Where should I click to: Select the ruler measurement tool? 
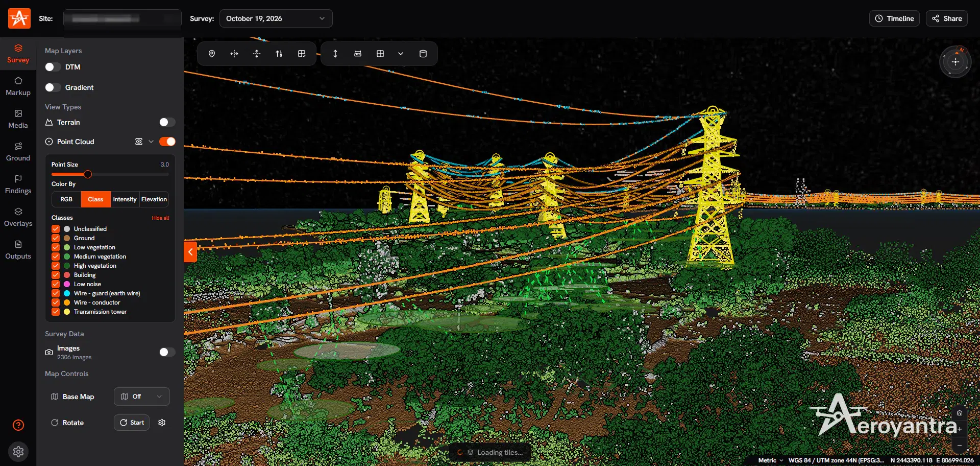358,54
